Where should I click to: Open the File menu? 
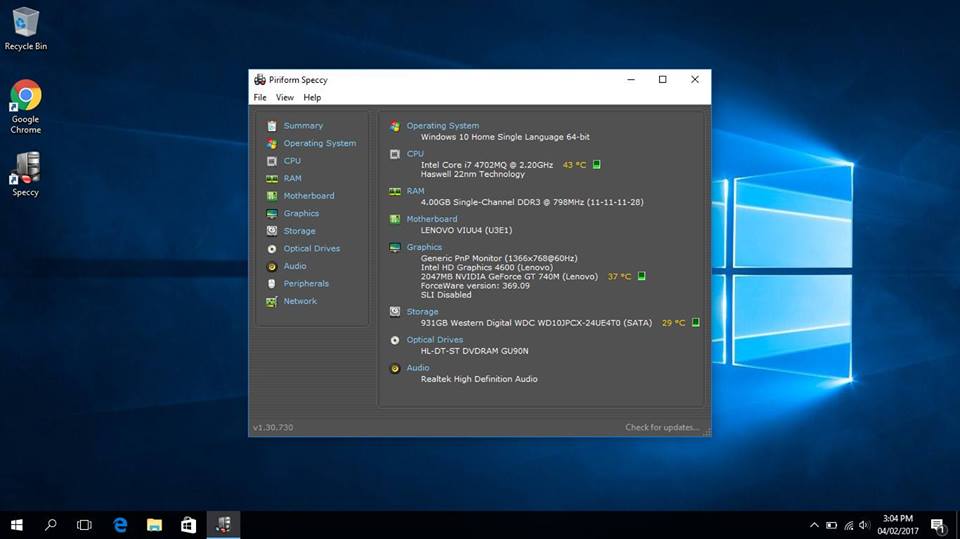(x=260, y=97)
